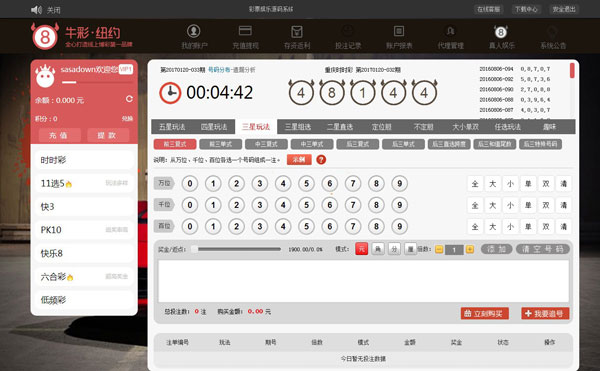This screenshot has height=371, width=600.
Task: Open the 快3 lottery category
Action: click(84, 207)
